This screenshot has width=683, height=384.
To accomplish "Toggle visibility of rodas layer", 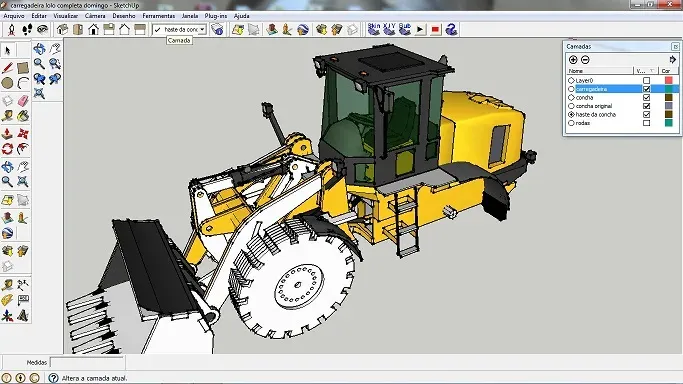I will pos(646,123).
